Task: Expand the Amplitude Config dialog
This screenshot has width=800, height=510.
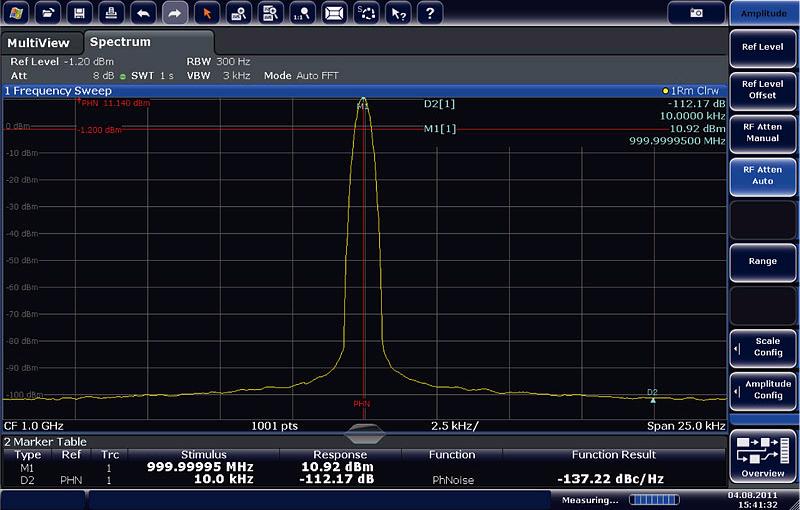Action: (763, 390)
